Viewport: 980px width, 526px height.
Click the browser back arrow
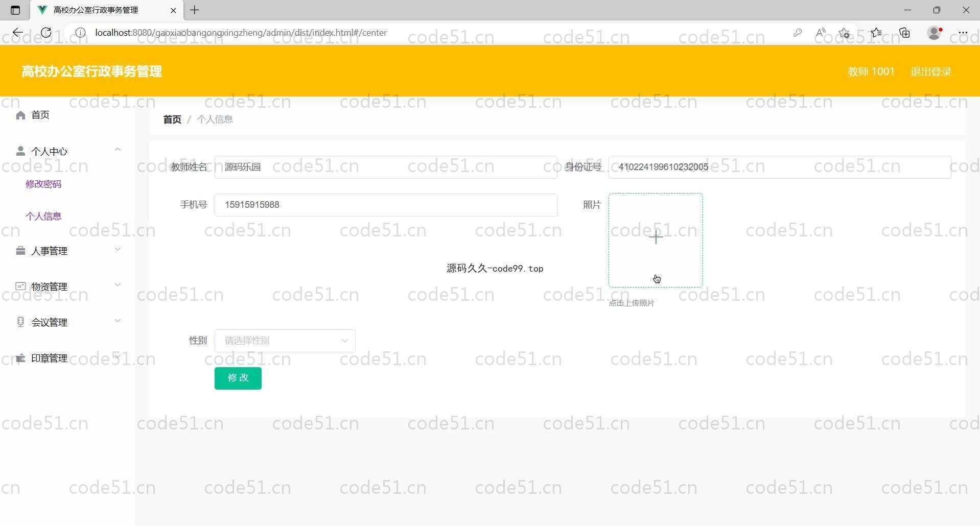coord(18,33)
